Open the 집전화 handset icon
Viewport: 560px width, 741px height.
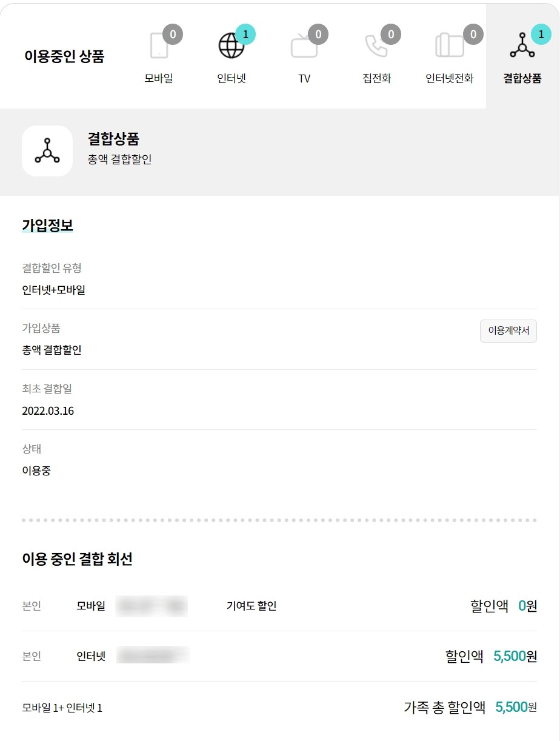pos(377,46)
